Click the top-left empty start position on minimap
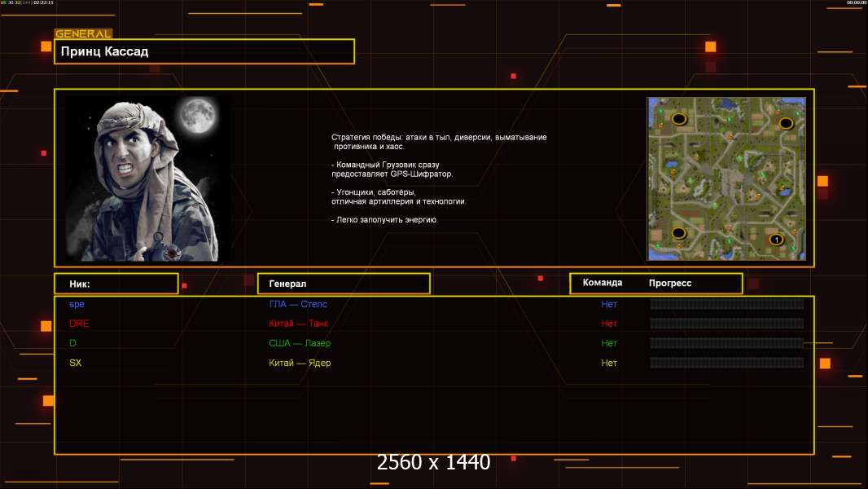 678,119
